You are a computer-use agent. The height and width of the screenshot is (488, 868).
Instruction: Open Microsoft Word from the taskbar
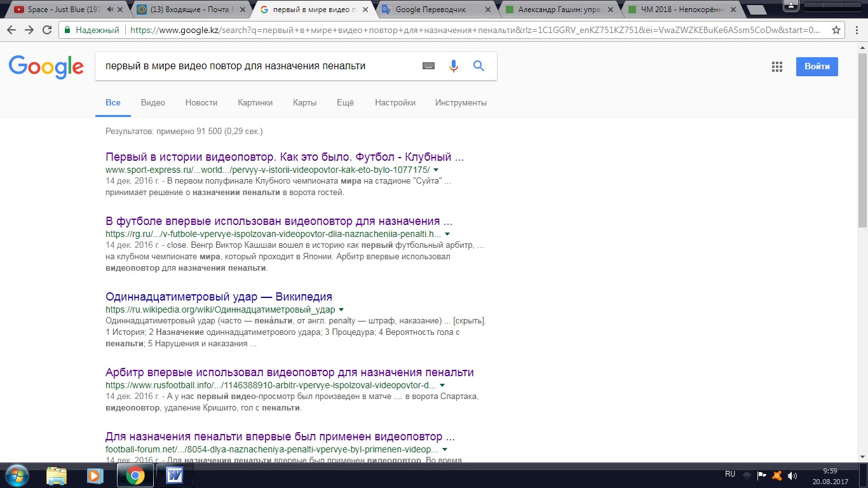(174, 475)
